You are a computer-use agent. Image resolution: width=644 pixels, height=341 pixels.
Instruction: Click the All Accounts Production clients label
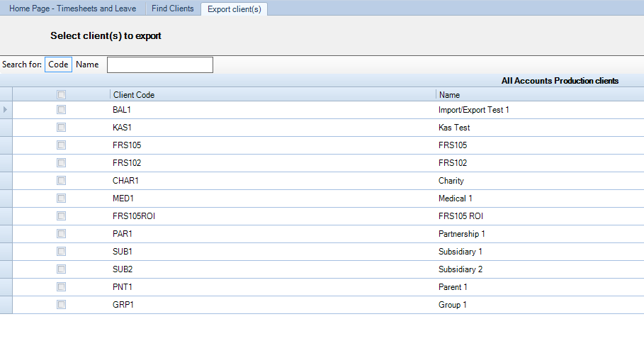(560, 81)
